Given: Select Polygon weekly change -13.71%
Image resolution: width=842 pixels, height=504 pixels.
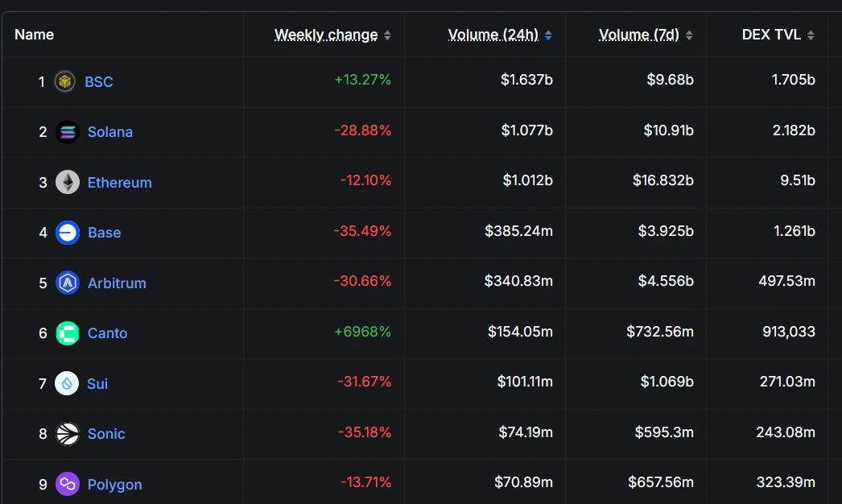Looking at the screenshot, I should pyautogui.click(x=365, y=482).
